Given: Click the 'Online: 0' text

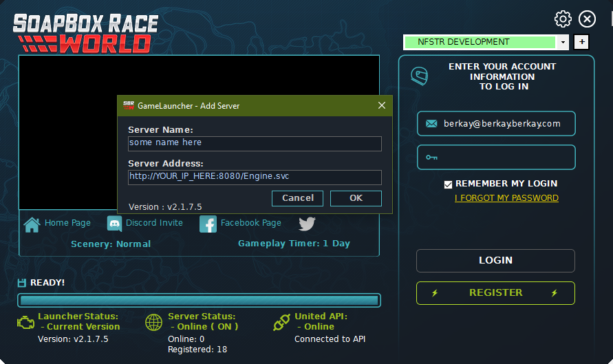Looking at the screenshot, I should [x=186, y=339].
